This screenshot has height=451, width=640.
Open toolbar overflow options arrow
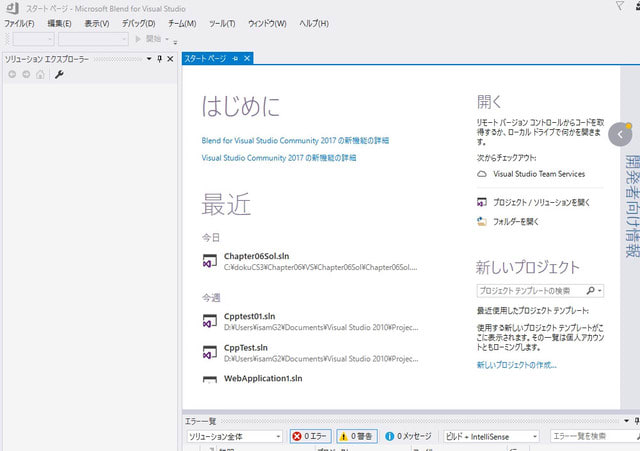pos(176,42)
